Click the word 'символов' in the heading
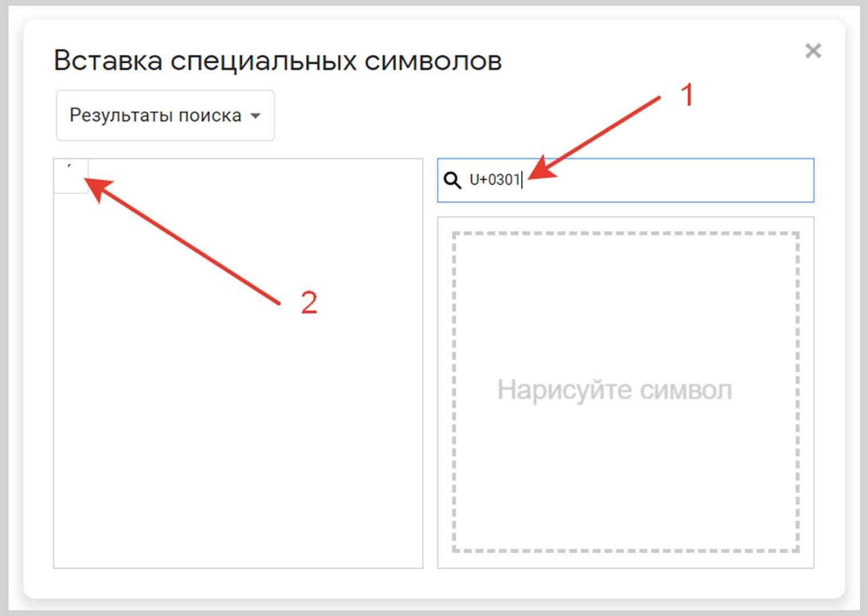This screenshot has width=868, height=616. click(433, 60)
